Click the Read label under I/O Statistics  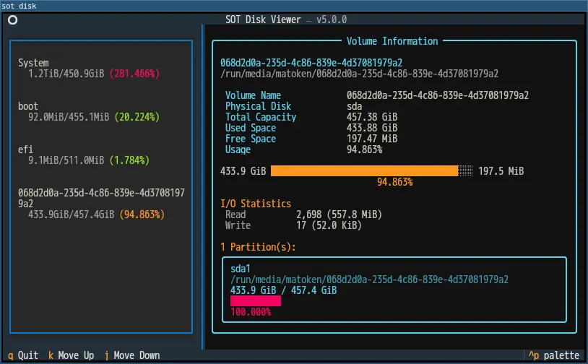(235, 214)
